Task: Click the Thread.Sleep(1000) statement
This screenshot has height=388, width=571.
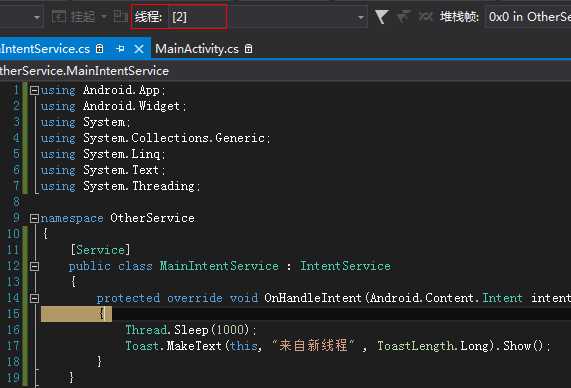Action: pos(191,330)
